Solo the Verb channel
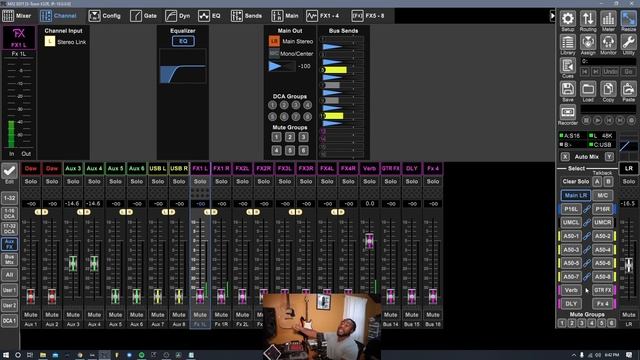 click(369, 181)
